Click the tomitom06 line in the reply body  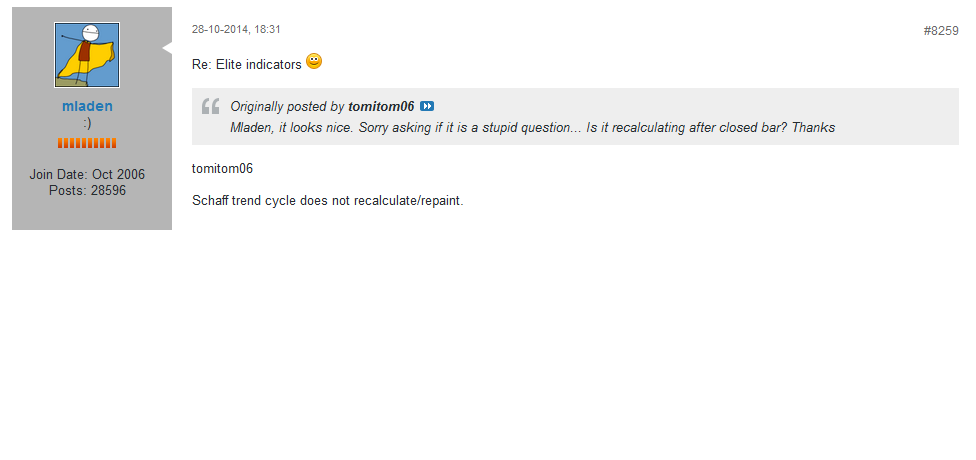pos(222,168)
